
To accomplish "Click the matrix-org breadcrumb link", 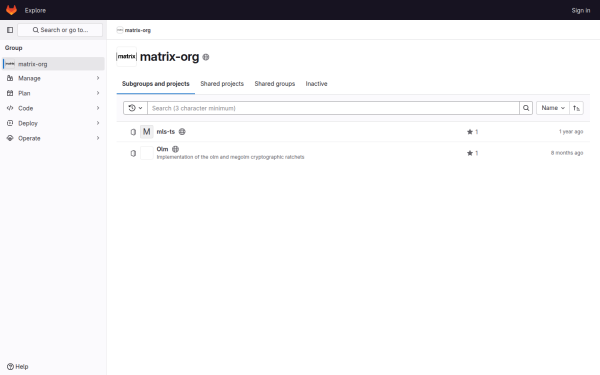I will [x=138, y=30].
